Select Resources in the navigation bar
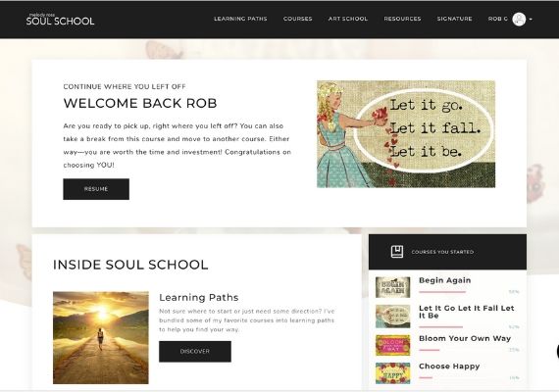 (x=402, y=19)
